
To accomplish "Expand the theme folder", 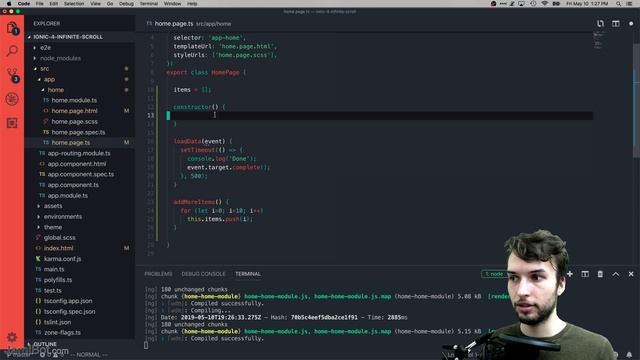I will click(53, 227).
